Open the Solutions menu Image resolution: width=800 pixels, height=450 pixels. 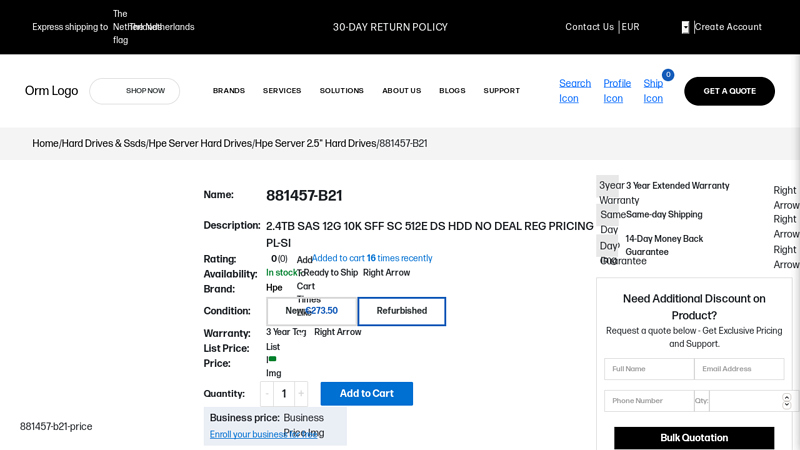click(342, 91)
